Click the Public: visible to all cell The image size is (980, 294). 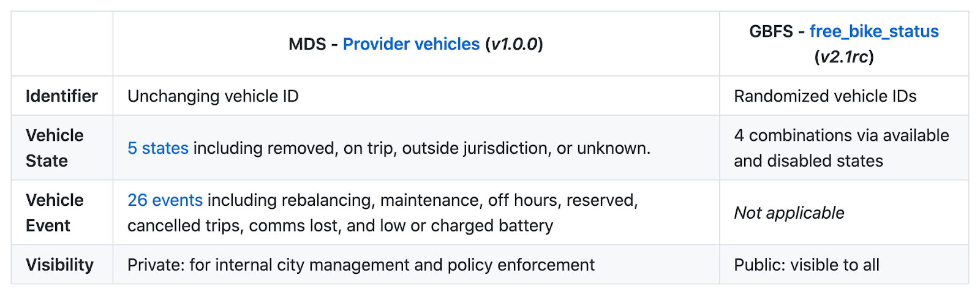(x=806, y=265)
